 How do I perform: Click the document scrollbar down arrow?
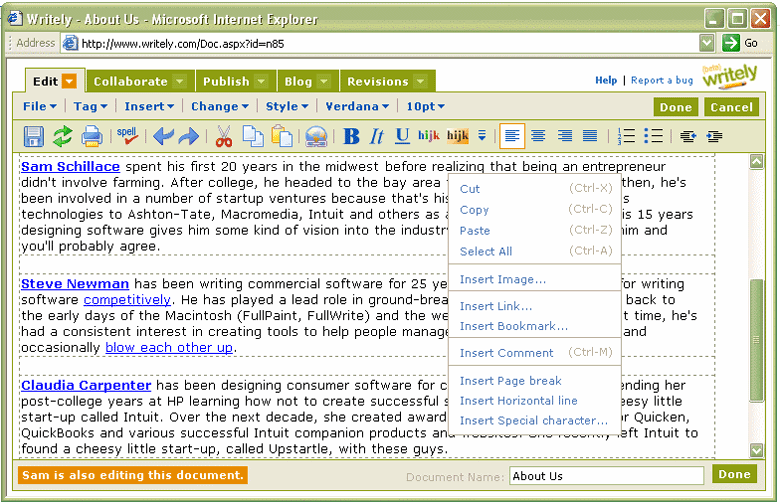(756, 450)
